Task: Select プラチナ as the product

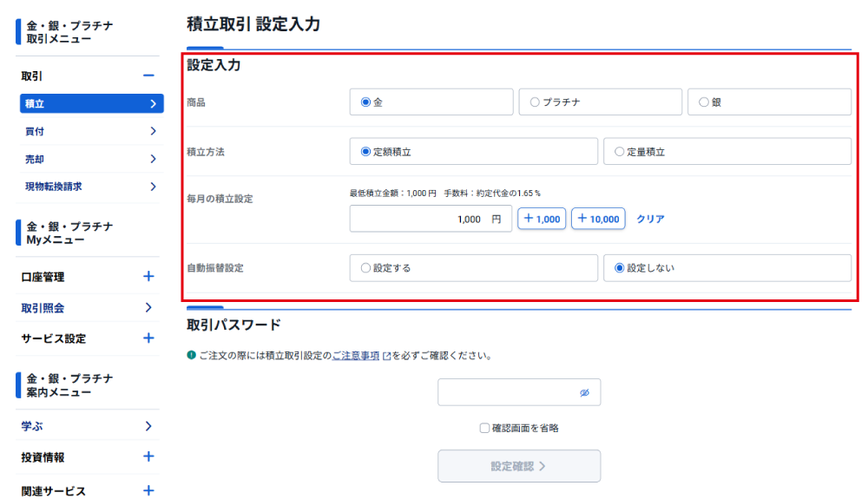Action: pos(535,102)
